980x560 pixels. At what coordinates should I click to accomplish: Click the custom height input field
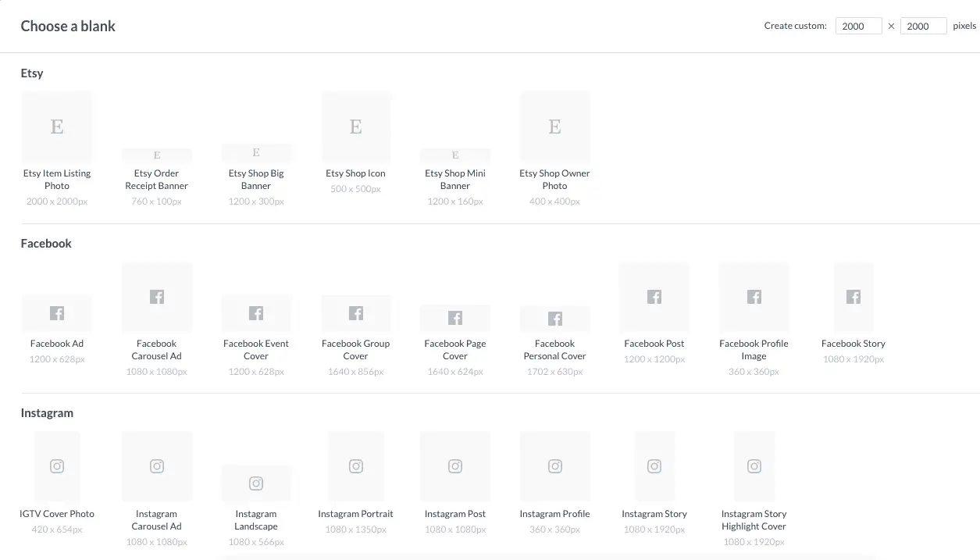[923, 26]
